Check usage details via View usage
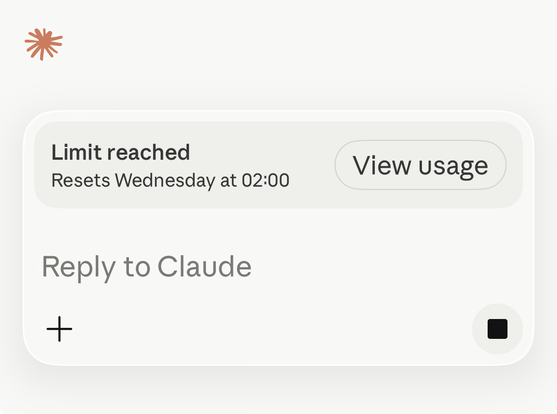Viewport: 557px width, 414px height. click(x=420, y=165)
